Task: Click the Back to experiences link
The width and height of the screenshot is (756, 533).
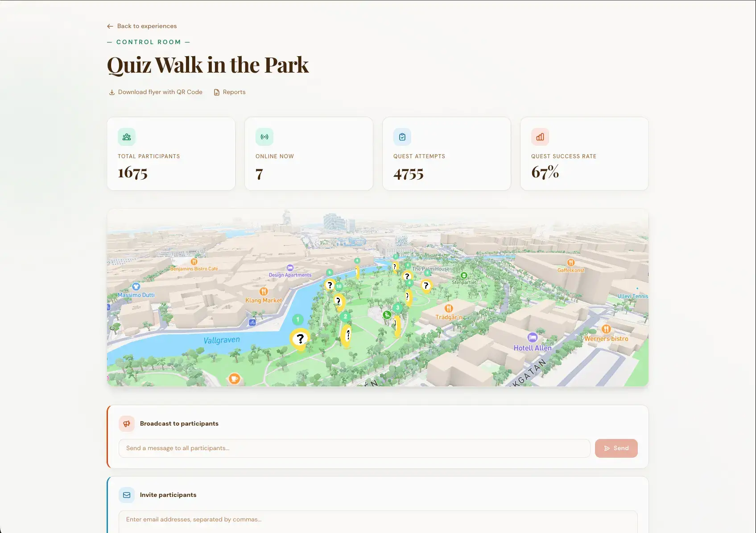Action: pos(142,26)
